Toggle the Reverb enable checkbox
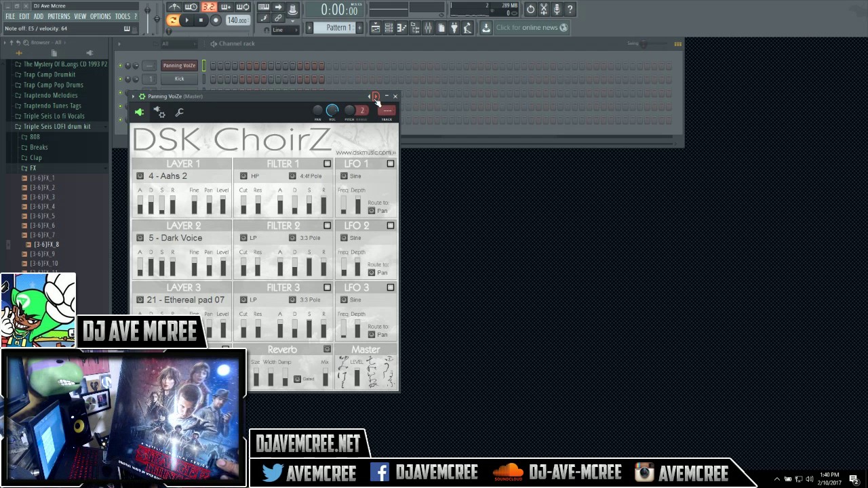Viewport: 868px width, 488px height. tap(327, 349)
